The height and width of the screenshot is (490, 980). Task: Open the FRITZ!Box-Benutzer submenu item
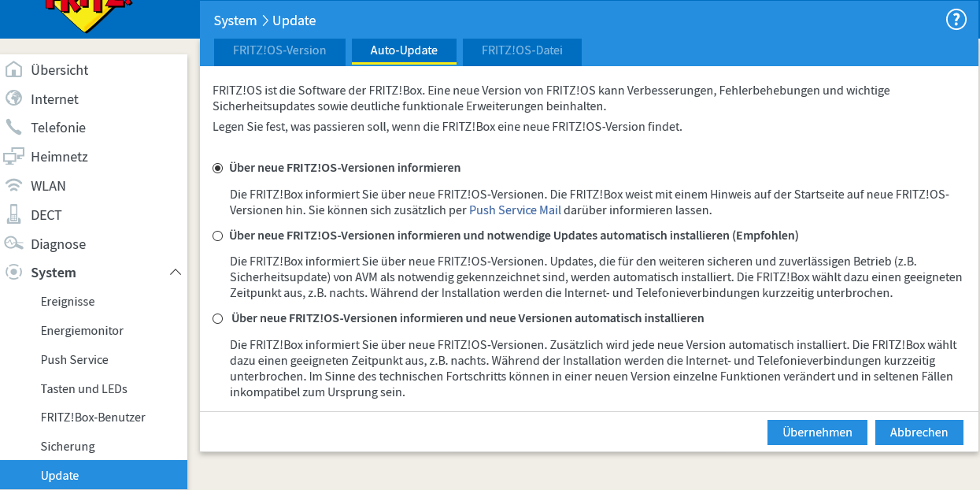[x=94, y=418]
